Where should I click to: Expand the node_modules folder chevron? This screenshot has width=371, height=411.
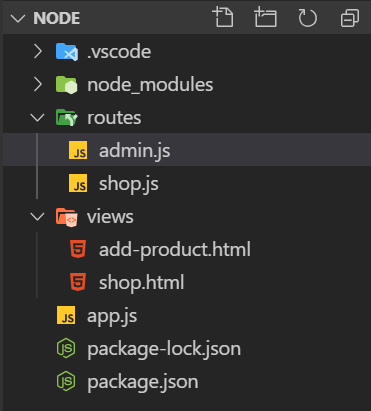click(38, 85)
